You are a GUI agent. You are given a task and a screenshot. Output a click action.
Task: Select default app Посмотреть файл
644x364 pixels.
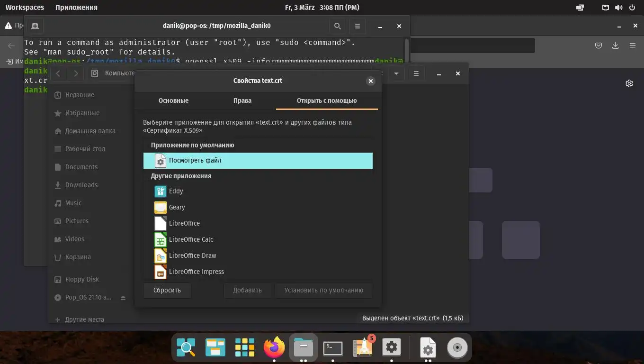(x=258, y=160)
